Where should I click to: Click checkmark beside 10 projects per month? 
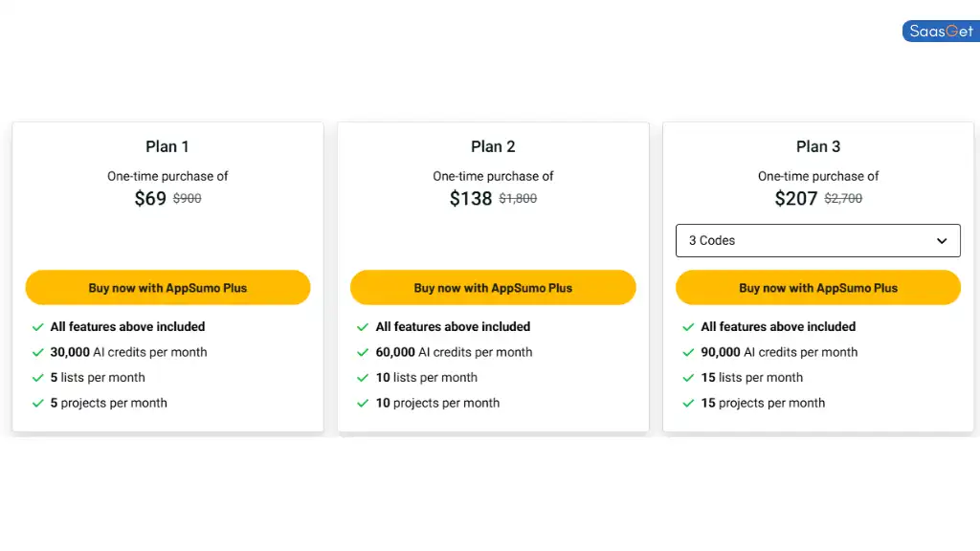click(x=363, y=404)
